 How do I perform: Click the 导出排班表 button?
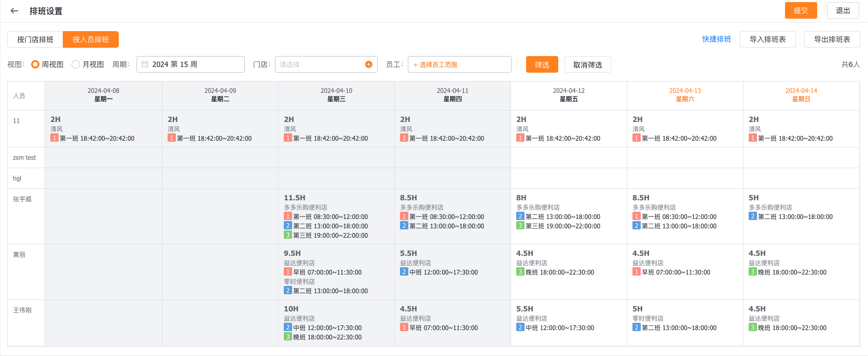(x=832, y=39)
